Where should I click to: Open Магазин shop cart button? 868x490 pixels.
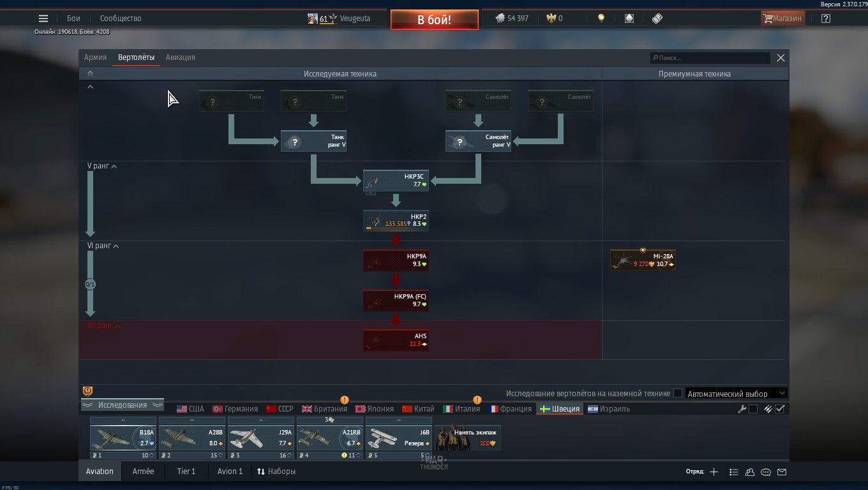(782, 19)
